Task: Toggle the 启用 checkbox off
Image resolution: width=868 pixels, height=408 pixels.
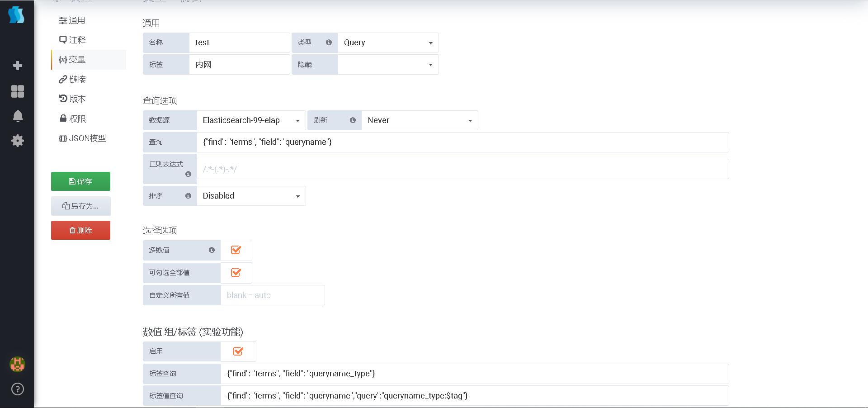Action: pos(238,351)
